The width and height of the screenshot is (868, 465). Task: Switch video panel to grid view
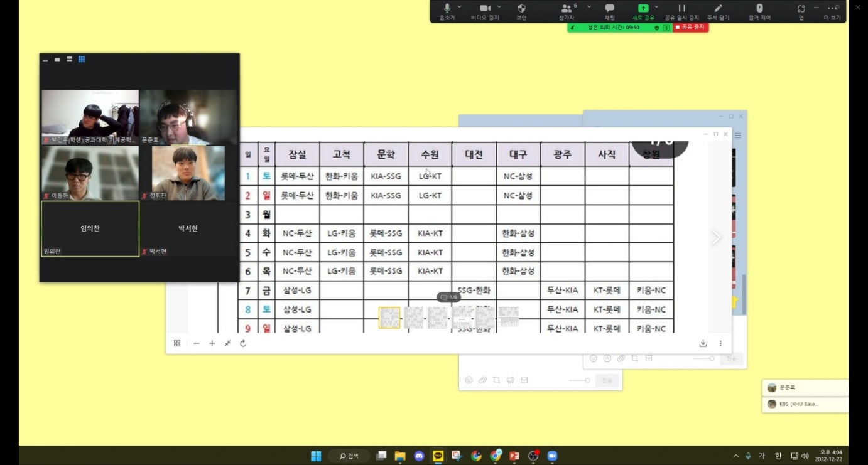click(x=82, y=60)
